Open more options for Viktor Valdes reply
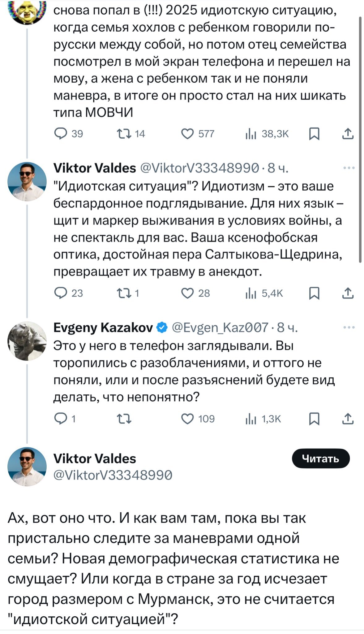Screen dimensions: 364x634 [349, 168]
